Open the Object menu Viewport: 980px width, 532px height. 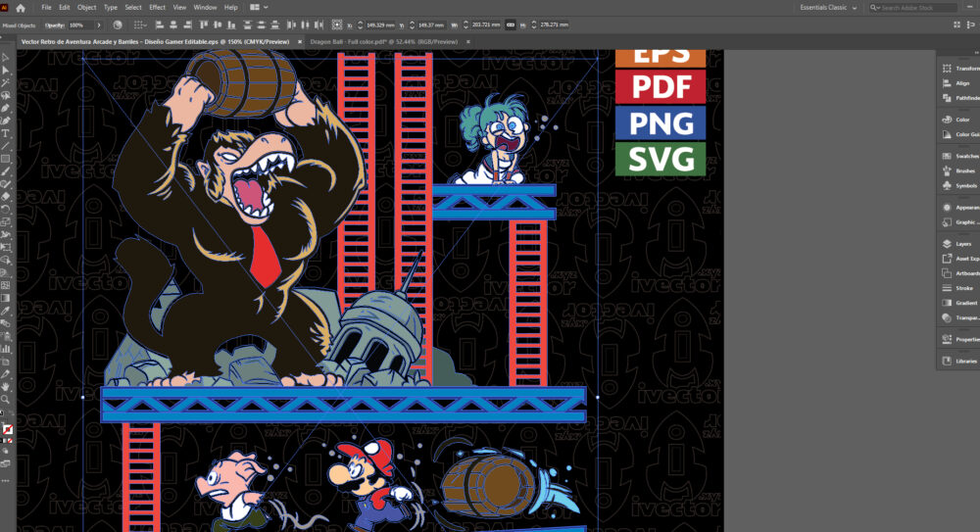[87, 8]
